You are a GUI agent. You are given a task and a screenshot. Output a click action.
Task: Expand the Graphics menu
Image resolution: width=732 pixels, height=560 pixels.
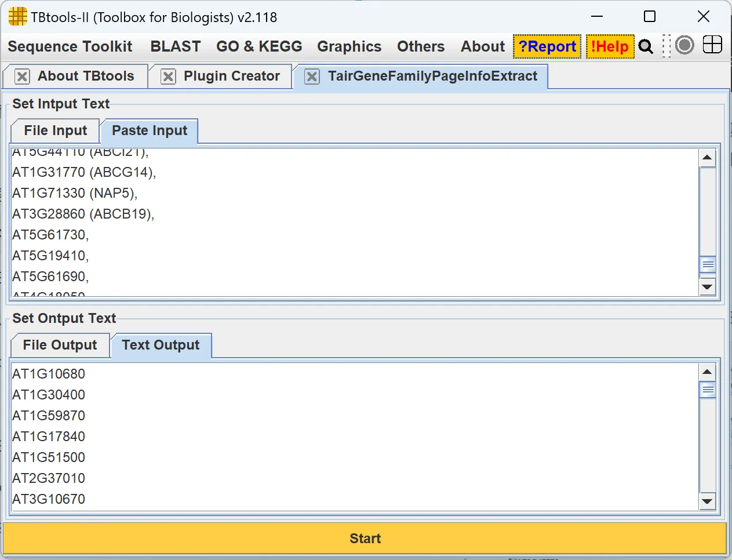(x=349, y=46)
